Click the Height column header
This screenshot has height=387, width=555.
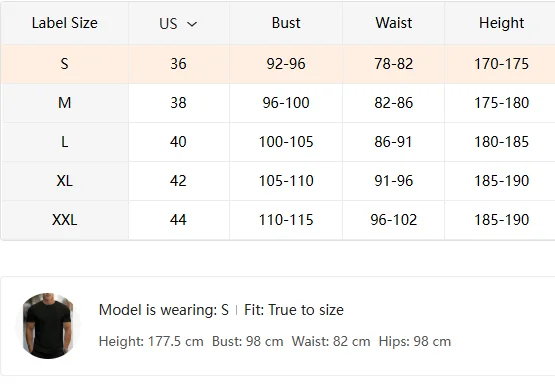click(x=501, y=23)
